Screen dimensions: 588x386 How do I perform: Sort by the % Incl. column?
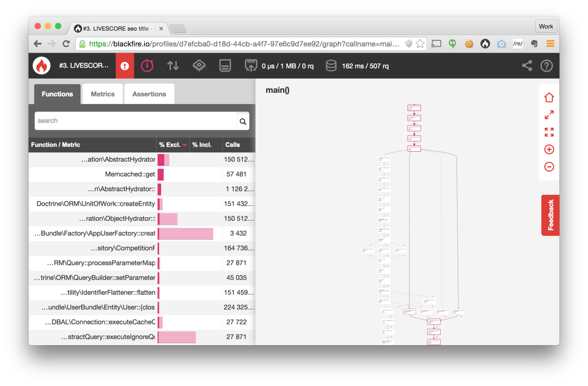(206, 145)
